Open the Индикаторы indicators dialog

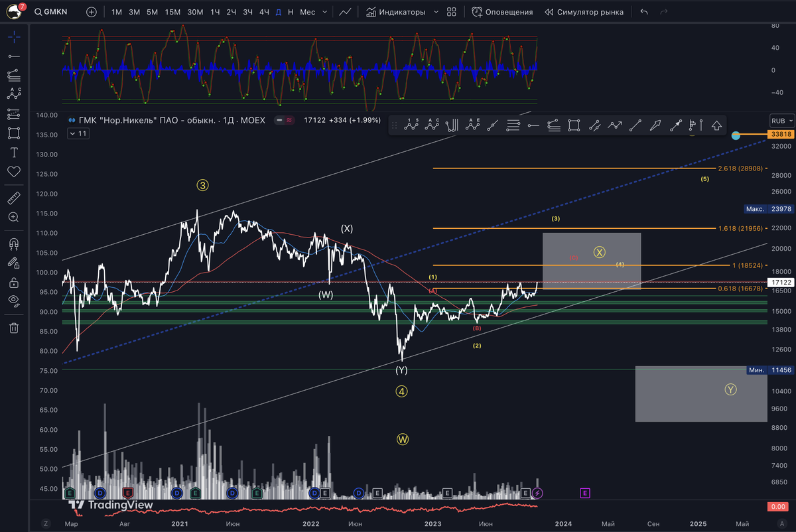coord(395,12)
